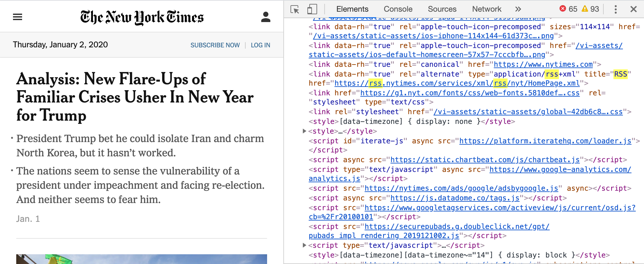Toggle the device toolbar icon
The height and width of the screenshot is (264, 644).
tap(312, 9)
